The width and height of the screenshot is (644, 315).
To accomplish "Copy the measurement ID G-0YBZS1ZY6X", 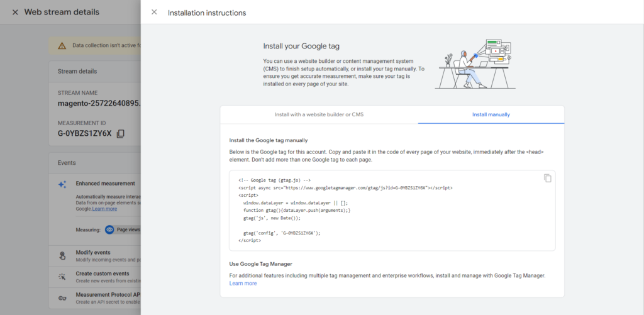I will pyautogui.click(x=120, y=133).
